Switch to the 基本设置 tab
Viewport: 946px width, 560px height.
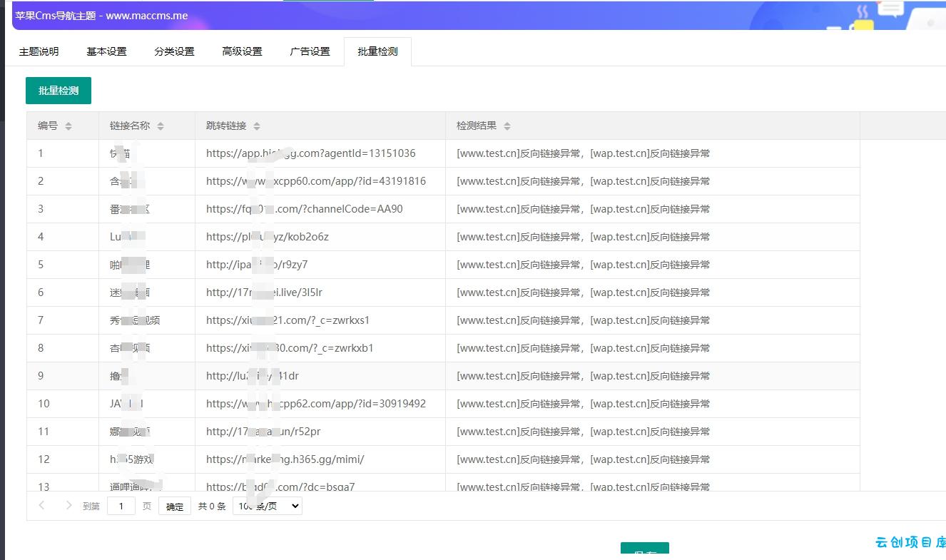pos(106,51)
